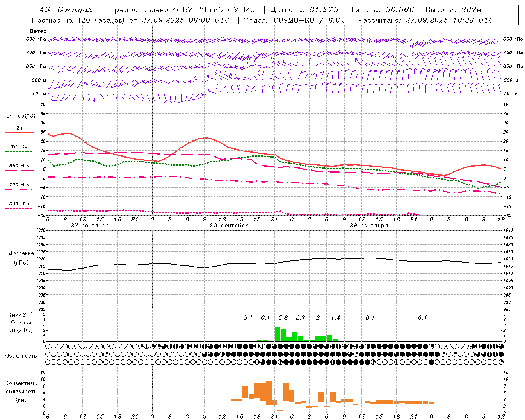Image resolution: width=525 pixels, height=420 pixels.
Task: Click the Ветер wind panel label
Action: (38, 31)
